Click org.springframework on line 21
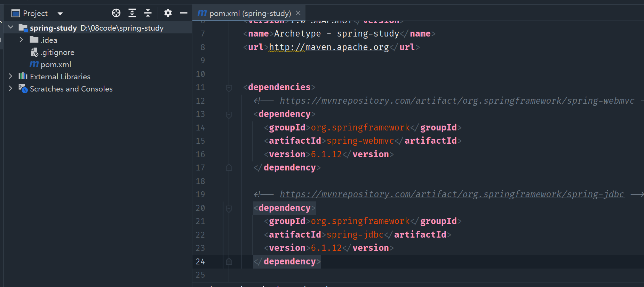The width and height of the screenshot is (644, 287). pyautogui.click(x=360, y=221)
